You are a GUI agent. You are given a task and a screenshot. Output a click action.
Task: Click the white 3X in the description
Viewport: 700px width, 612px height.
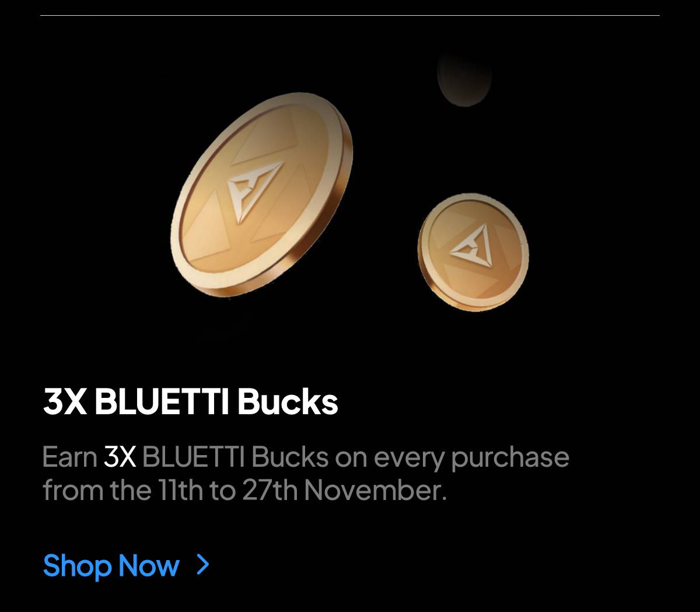[120, 457]
